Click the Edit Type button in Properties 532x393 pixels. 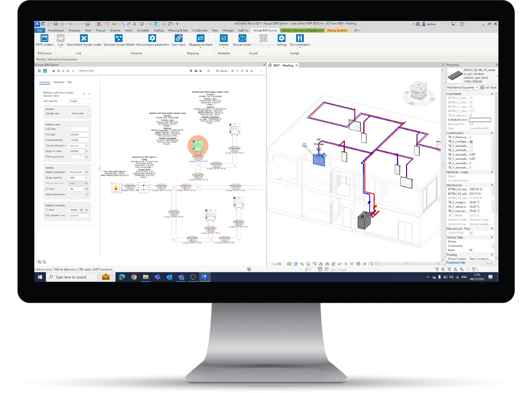tap(490, 87)
